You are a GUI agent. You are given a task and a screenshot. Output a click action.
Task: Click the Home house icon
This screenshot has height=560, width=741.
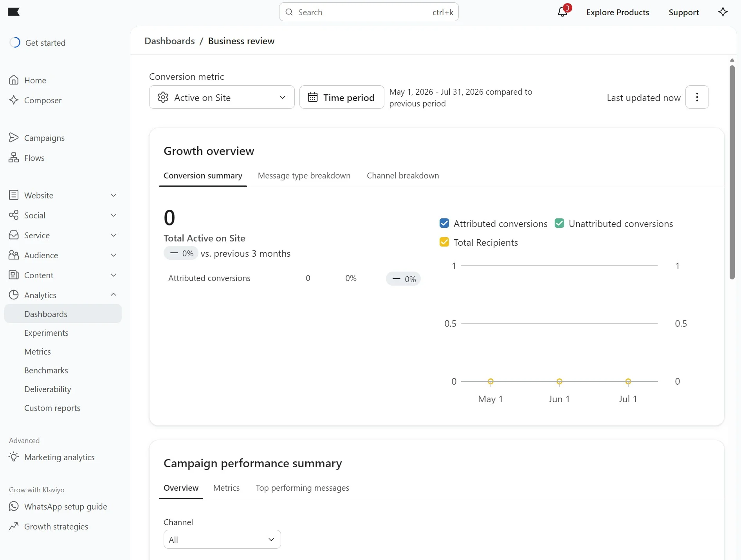(14, 80)
